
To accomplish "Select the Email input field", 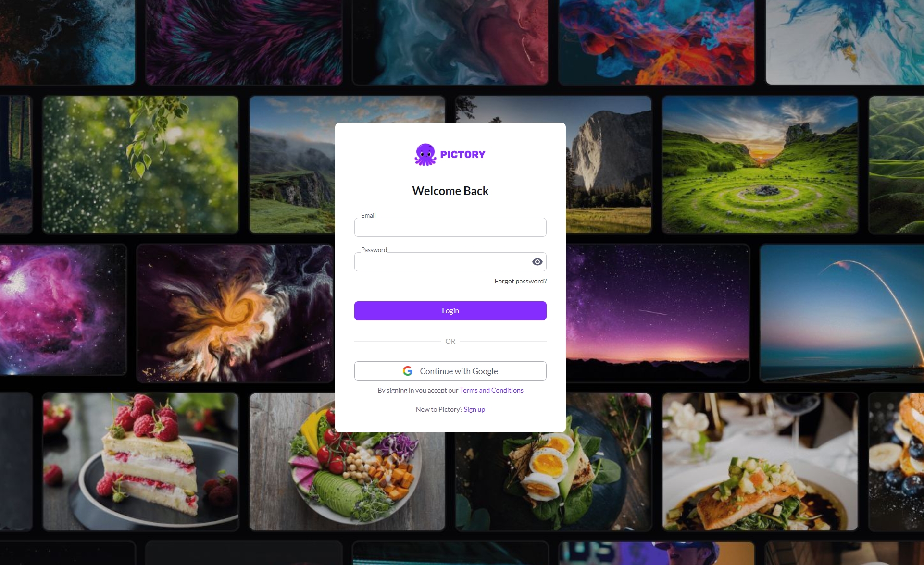I will coord(450,227).
